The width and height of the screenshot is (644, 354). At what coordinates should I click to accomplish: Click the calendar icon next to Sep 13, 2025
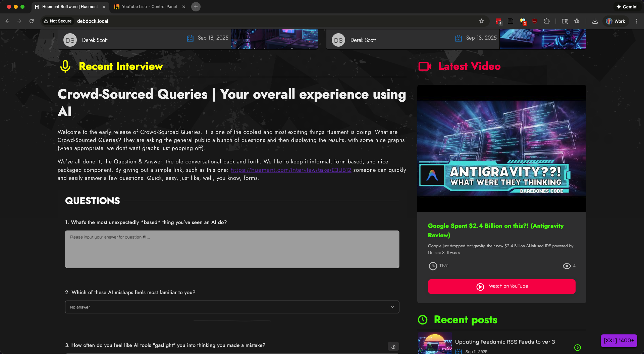pyautogui.click(x=459, y=38)
